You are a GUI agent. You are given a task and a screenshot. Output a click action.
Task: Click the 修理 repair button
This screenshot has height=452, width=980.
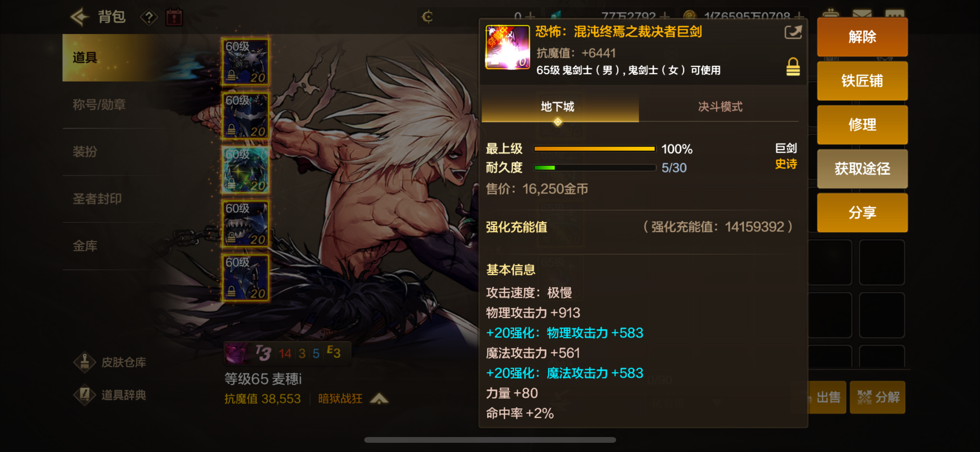(862, 125)
